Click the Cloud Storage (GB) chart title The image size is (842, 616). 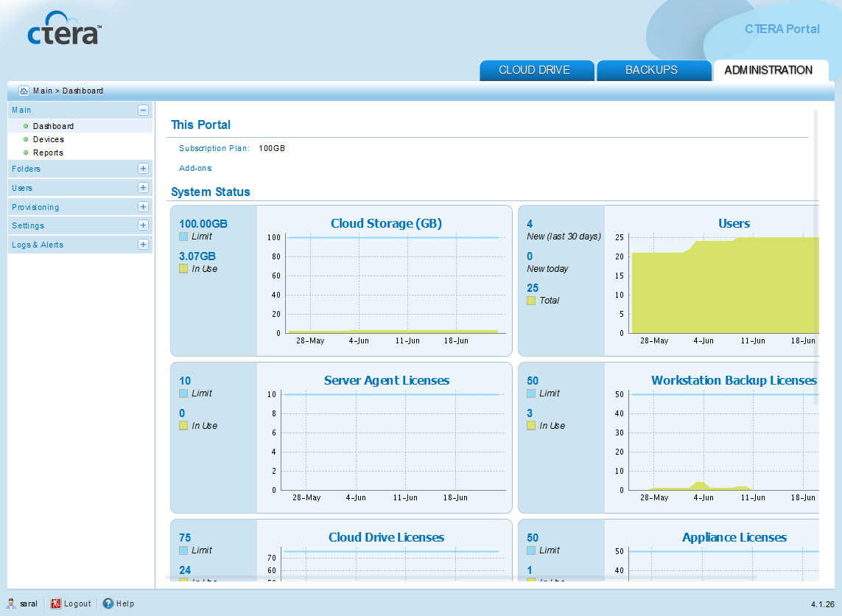coord(386,223)
